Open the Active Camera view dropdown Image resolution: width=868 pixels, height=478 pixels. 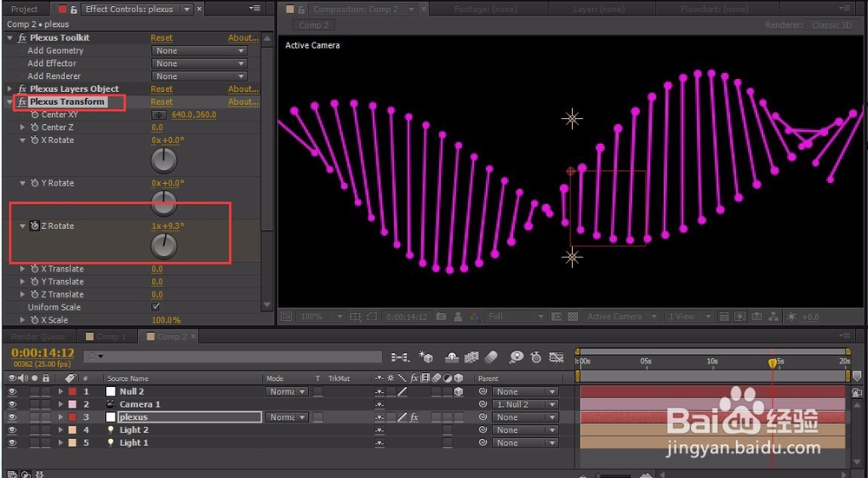[x=621, y=317]
